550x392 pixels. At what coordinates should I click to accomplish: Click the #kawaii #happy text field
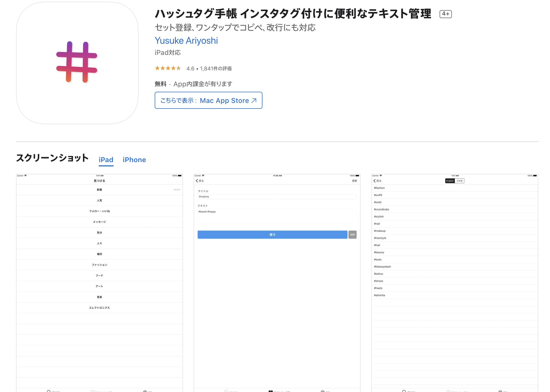pyautogui.click(x=277, y=215)
